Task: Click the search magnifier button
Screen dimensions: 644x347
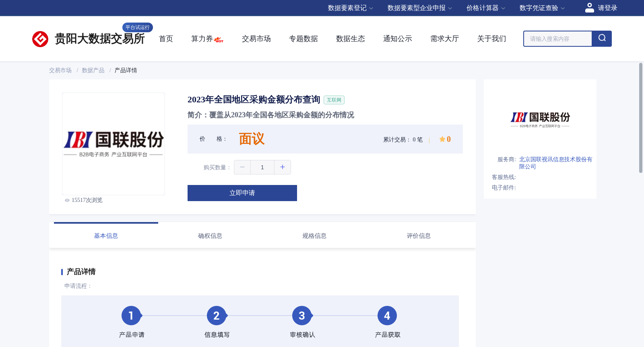Action: click(602, 39)
